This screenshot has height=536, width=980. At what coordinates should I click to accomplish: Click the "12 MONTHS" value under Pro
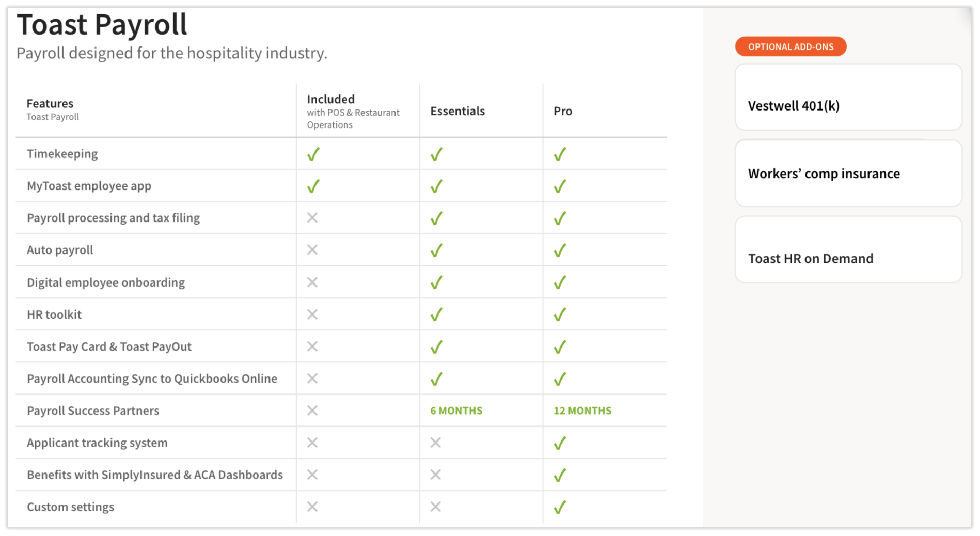[x=582, y=411]
